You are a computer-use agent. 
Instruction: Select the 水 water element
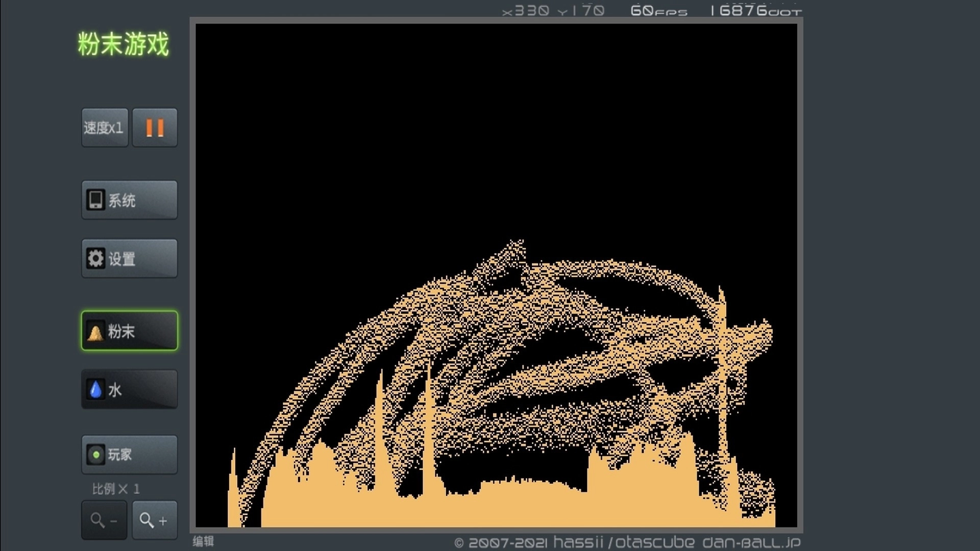click(129, 390)
